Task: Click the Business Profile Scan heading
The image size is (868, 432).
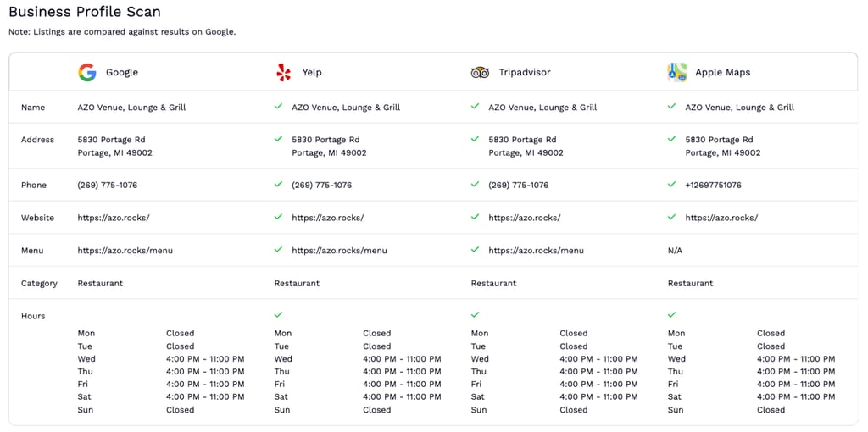Action: (85, 12)
